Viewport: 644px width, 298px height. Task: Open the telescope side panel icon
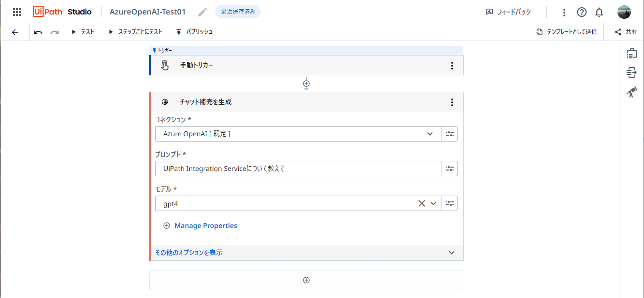pos(631,92)
